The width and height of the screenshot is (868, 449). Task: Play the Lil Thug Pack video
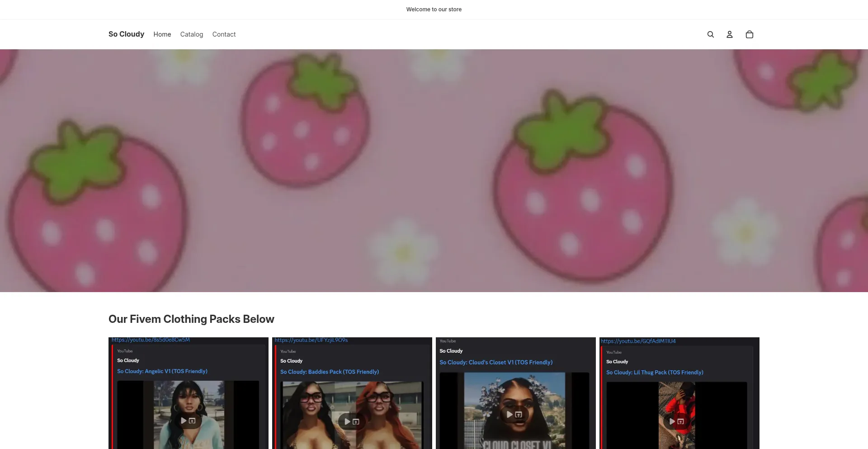[672, 421]
